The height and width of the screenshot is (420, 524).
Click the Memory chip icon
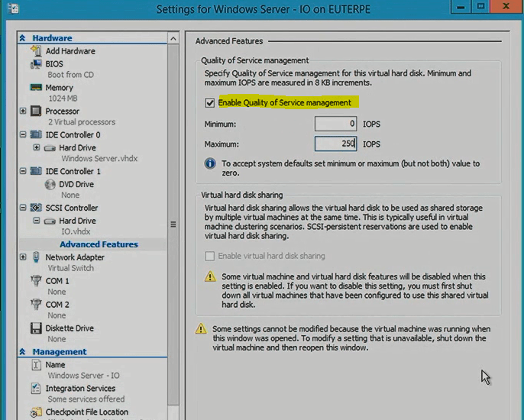tap(36, 88)
